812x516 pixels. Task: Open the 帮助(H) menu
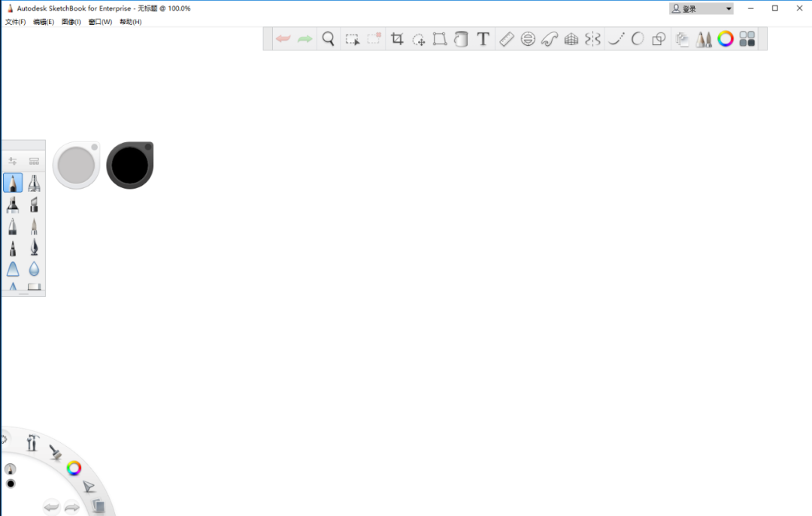pyautogui.click(x=131, y=22)
